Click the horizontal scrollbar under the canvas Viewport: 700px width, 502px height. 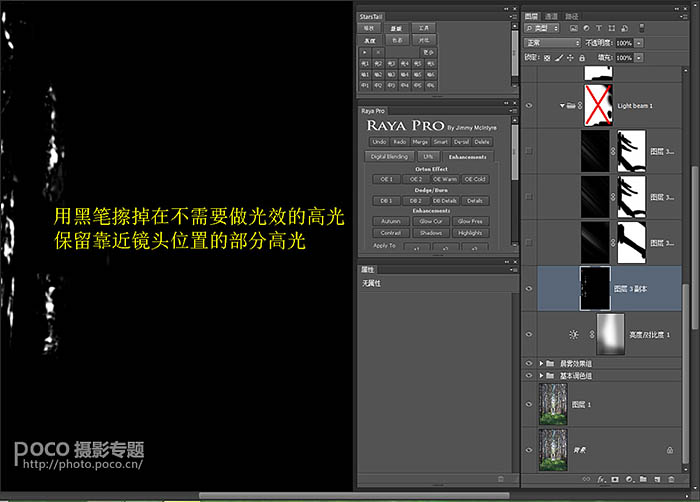(354, 495)
